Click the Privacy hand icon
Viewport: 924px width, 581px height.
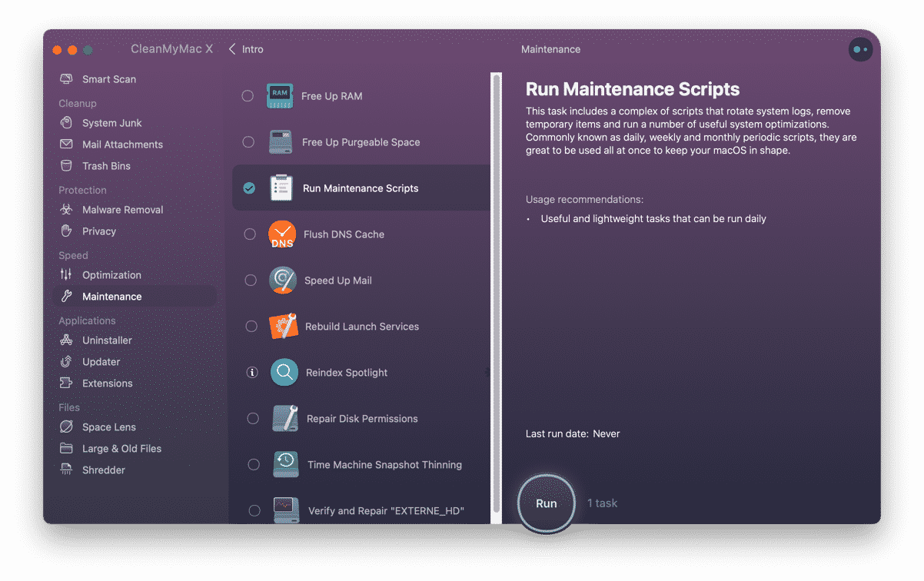click(x=67, y=231)
